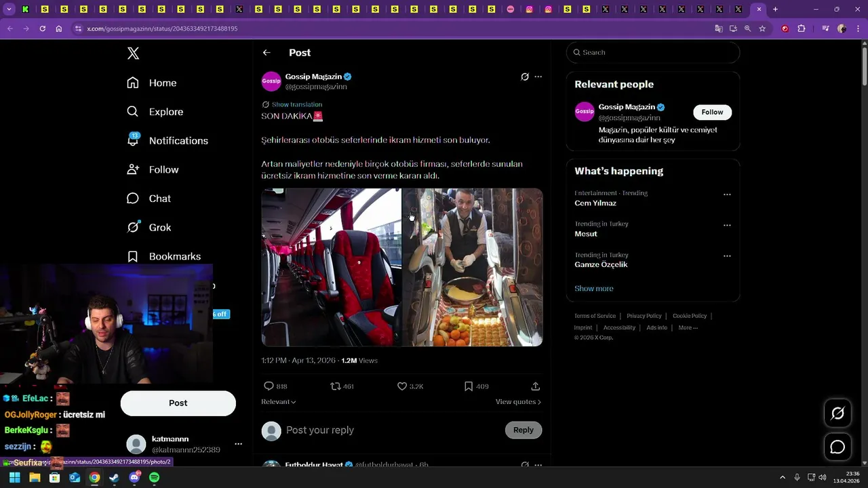This screenshot has width=868, height=488.
Task: Click the browser reload button
Action: (42, 28)
